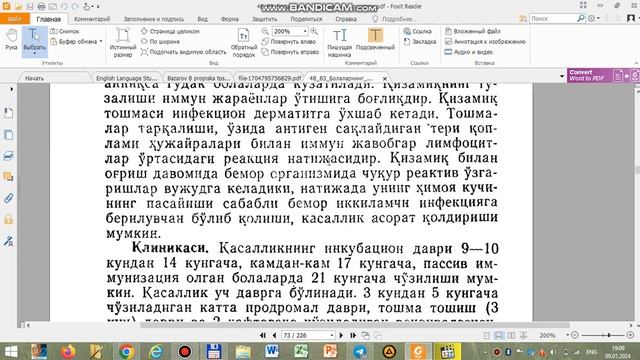This screenshot has width=640, height=360.
Task: Open the pages thumbnail panel in sidebar
Action: [x=8, y=134]
